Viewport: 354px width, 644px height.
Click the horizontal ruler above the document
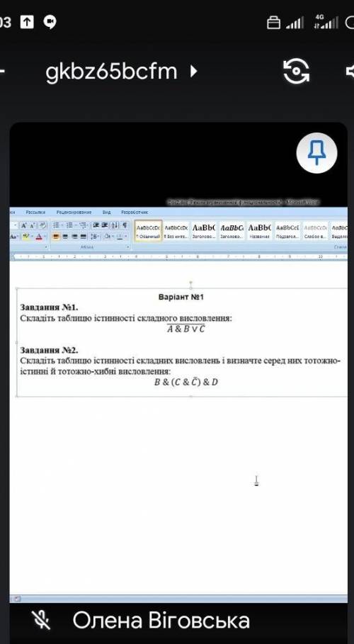(178, 256)
